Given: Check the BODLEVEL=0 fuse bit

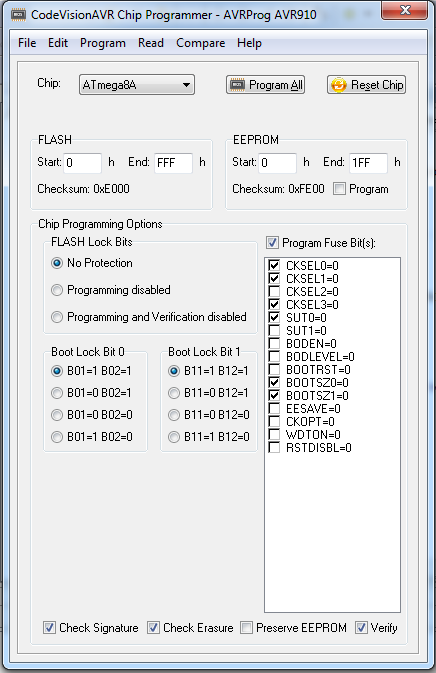Looking at the screenshot, I should 274,356.
